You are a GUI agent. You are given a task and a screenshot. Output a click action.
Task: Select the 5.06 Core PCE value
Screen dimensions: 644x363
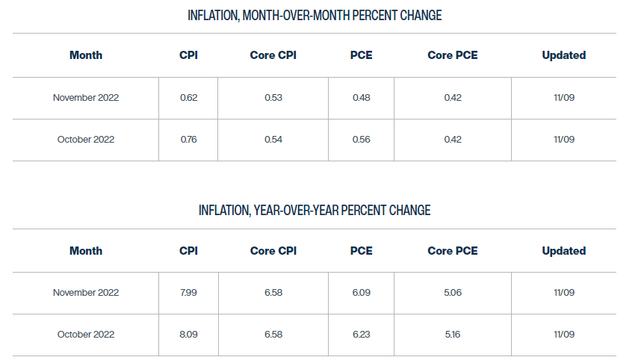452,293
